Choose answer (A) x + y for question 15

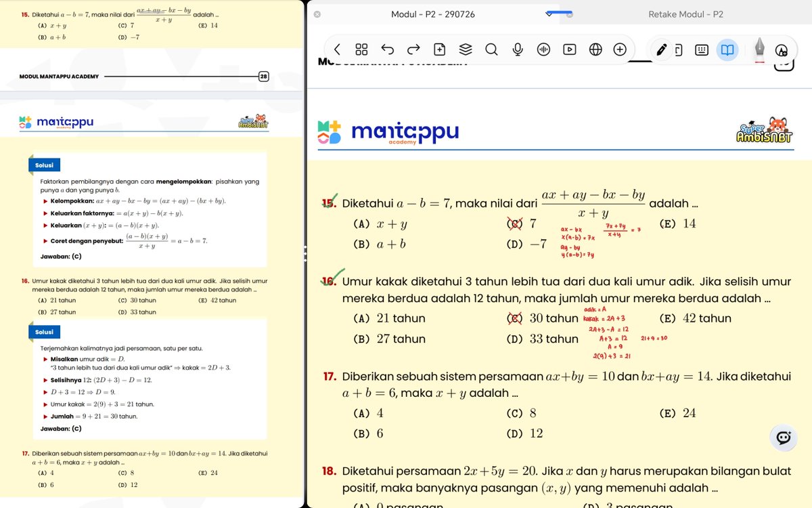point(381,224)
